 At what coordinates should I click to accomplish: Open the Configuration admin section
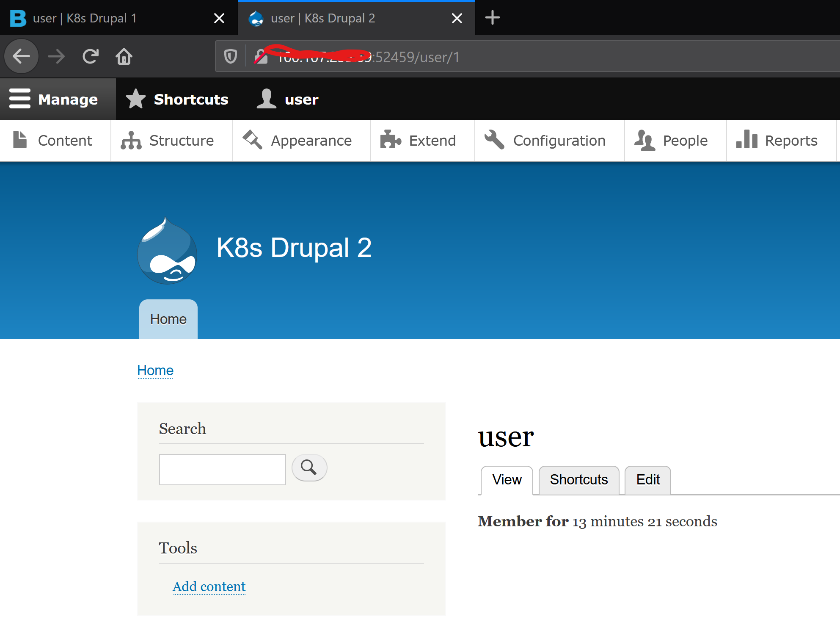(549, 140)
